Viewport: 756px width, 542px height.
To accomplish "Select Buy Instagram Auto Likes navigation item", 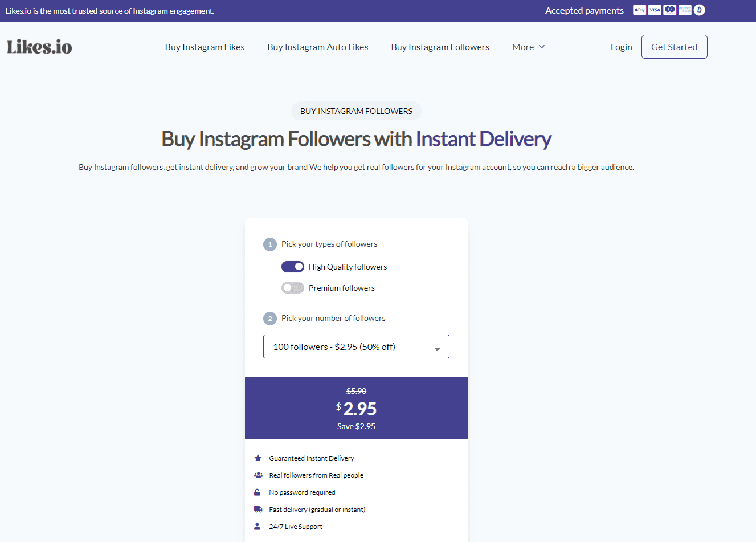I will [317, 47].
